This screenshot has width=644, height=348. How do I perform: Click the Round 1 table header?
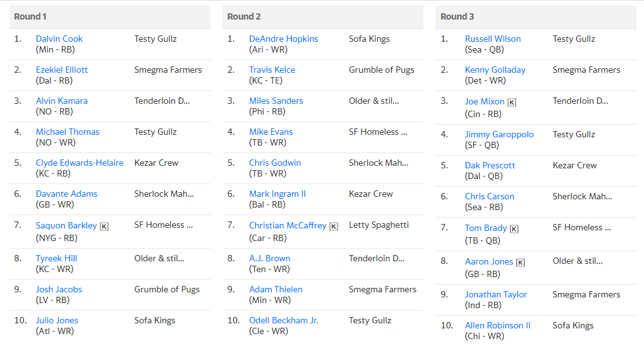coord(110,16)
